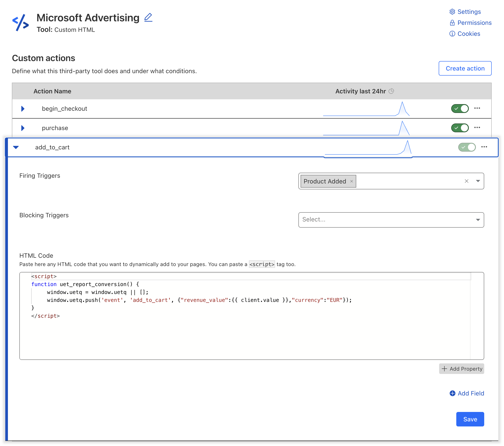Open the Cookies link
This screenshot has width=504, height=446.
tap(465, 34)
